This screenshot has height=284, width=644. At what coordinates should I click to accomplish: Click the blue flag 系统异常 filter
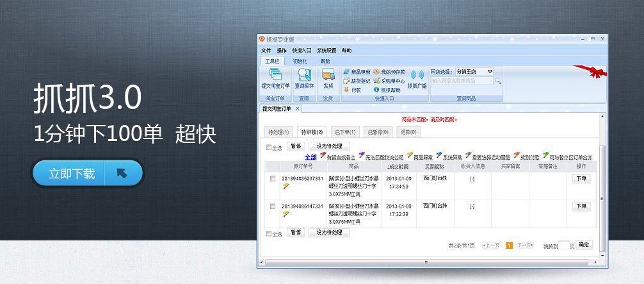(x=439, y=155)
